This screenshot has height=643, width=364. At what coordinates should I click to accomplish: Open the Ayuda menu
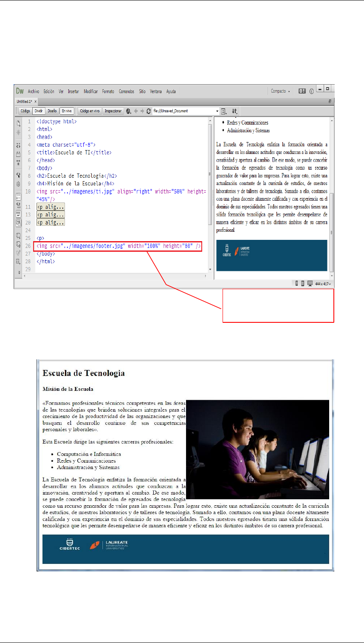pos(171,91)
